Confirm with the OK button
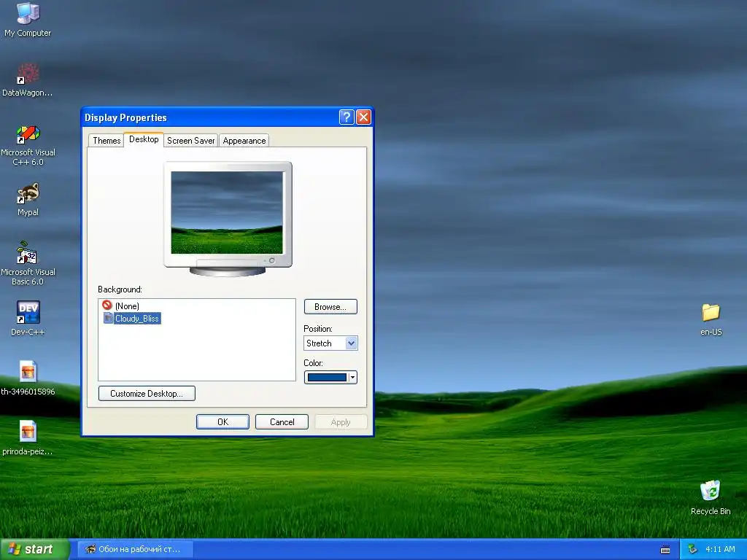Viewport: 747px width, 560px height. click(222, 422)
